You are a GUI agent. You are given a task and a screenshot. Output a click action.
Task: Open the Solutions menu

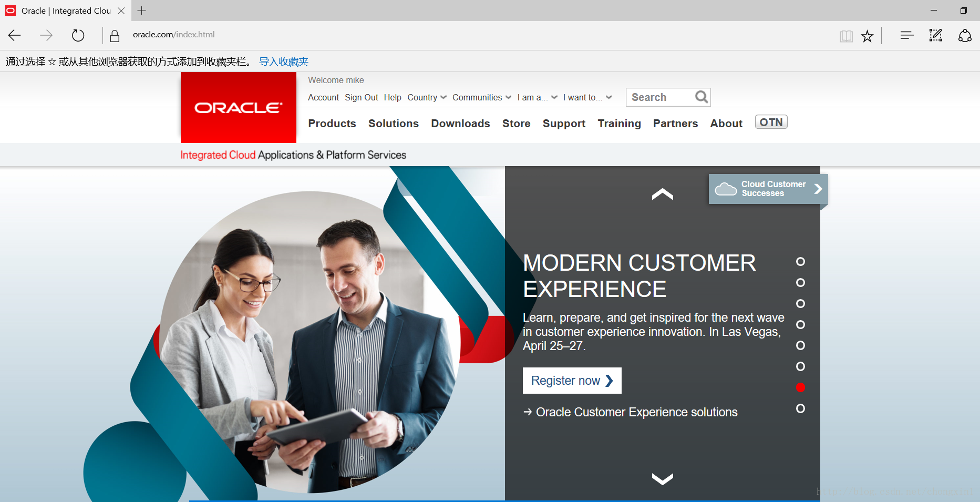point(394,124)
